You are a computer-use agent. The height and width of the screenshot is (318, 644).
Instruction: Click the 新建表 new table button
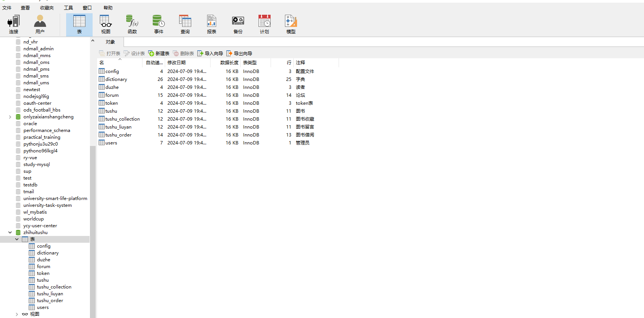point(159,53)
